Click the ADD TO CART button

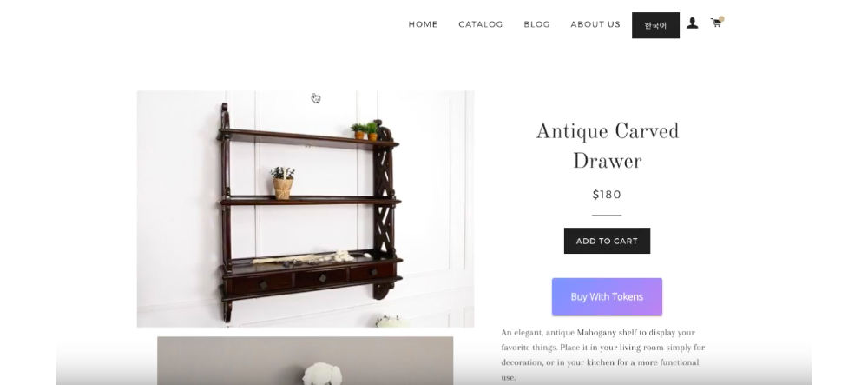[607, 241]
